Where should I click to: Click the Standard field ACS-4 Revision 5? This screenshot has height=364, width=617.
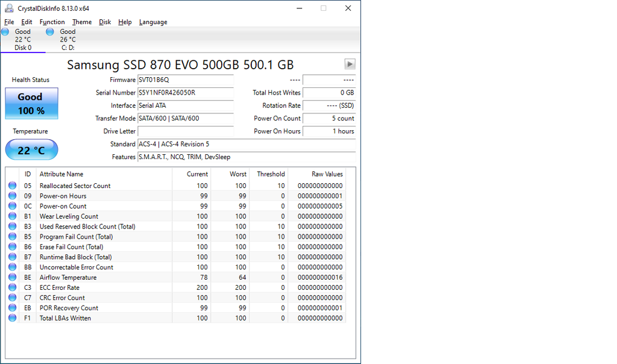[246, 144]
